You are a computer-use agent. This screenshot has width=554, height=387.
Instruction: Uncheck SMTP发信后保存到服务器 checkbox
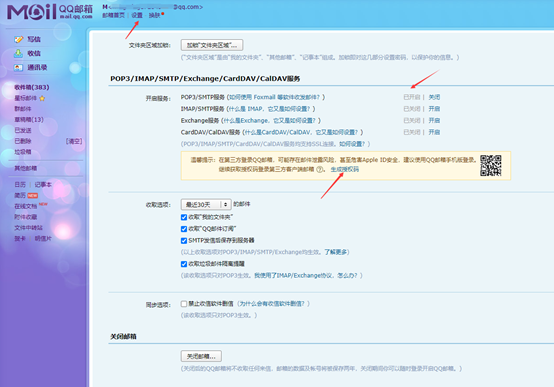[184, 240]
